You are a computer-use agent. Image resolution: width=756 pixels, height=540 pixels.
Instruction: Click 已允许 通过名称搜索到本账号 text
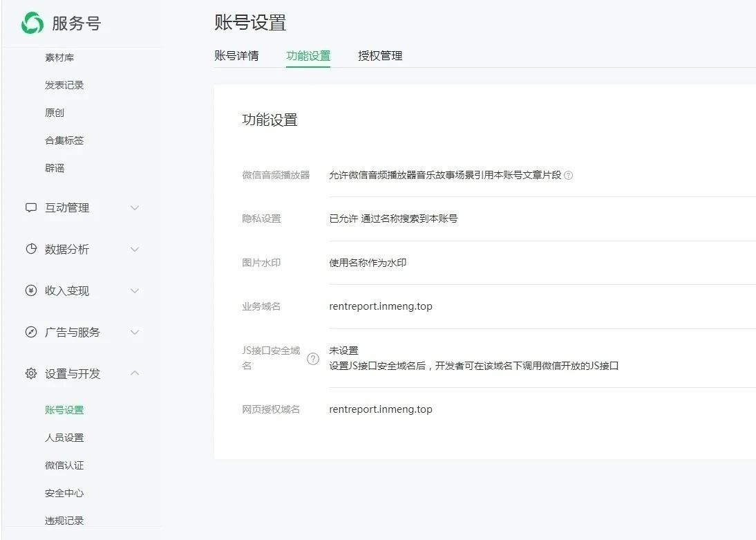coord(393,218)
